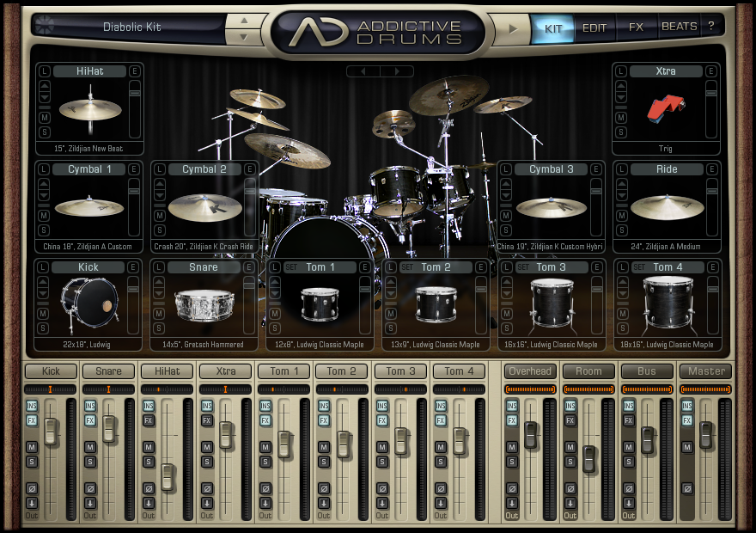This screenshot has width=756, height=533.
Task: Open INS inserts on the Kick channel
Action: 32,406
